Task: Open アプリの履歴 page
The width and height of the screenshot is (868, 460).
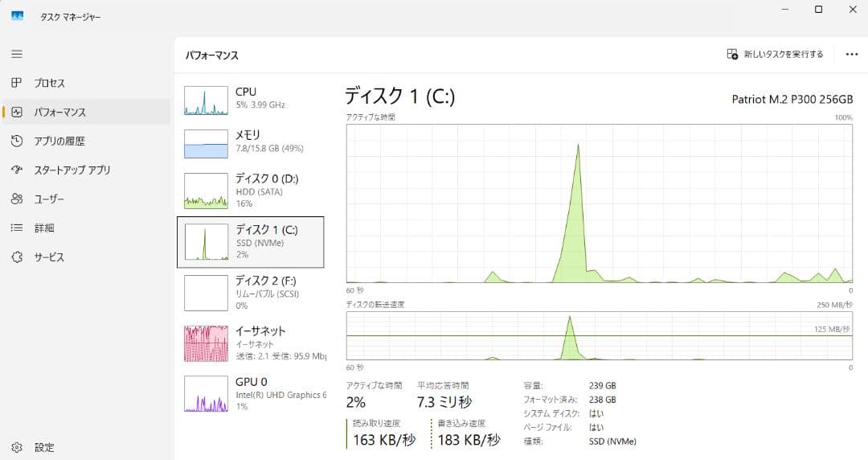Action: [x=86, y=141]
